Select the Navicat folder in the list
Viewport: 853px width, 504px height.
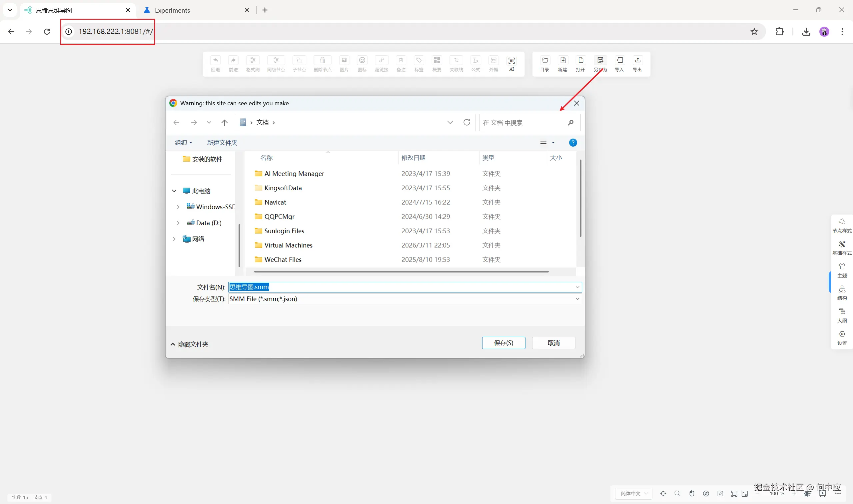275,202
